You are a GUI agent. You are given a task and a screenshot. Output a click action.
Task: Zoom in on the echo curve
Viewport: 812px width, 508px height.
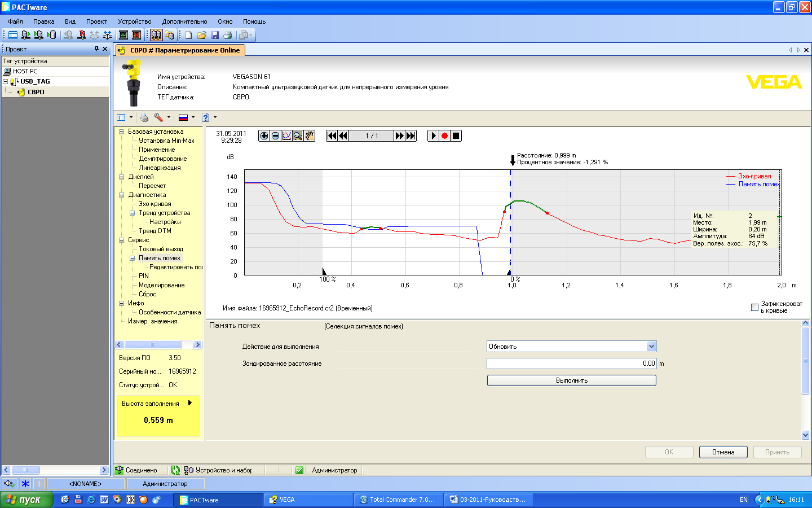(264, 135)
